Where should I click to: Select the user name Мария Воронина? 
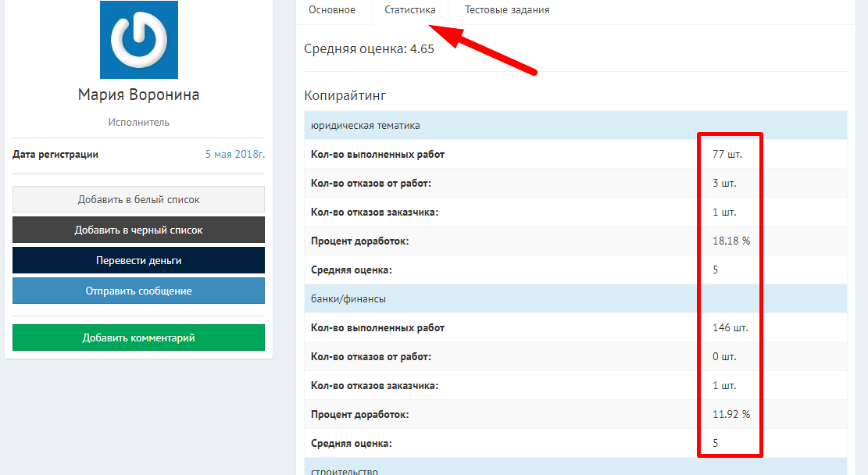coord(138,95)
